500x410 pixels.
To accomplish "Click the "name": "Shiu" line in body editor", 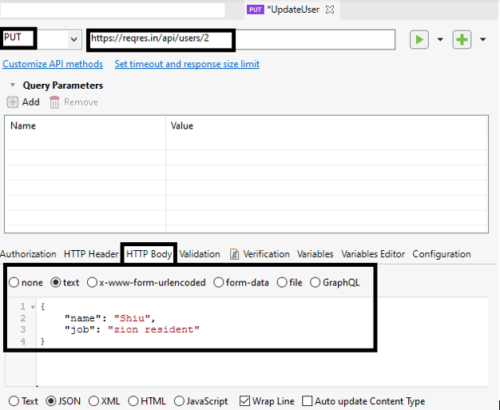I will pyautogui.click(x=110, y=318).
